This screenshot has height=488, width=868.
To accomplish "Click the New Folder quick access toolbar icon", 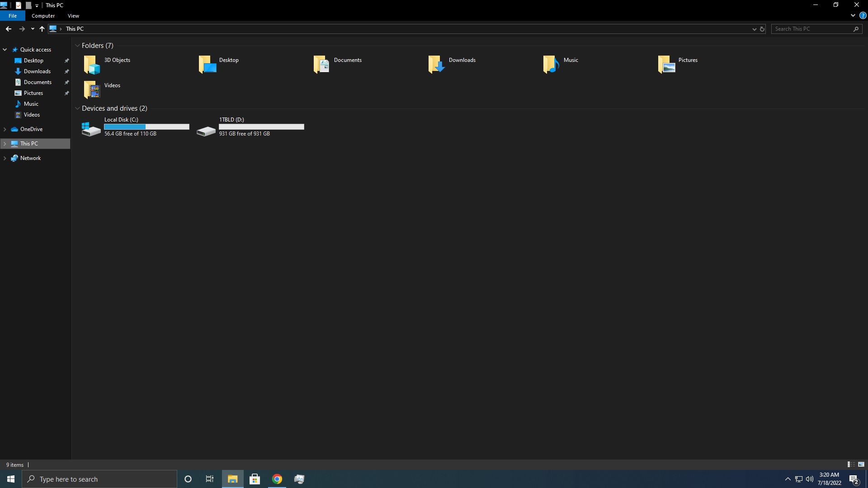I will coord(28,5).
